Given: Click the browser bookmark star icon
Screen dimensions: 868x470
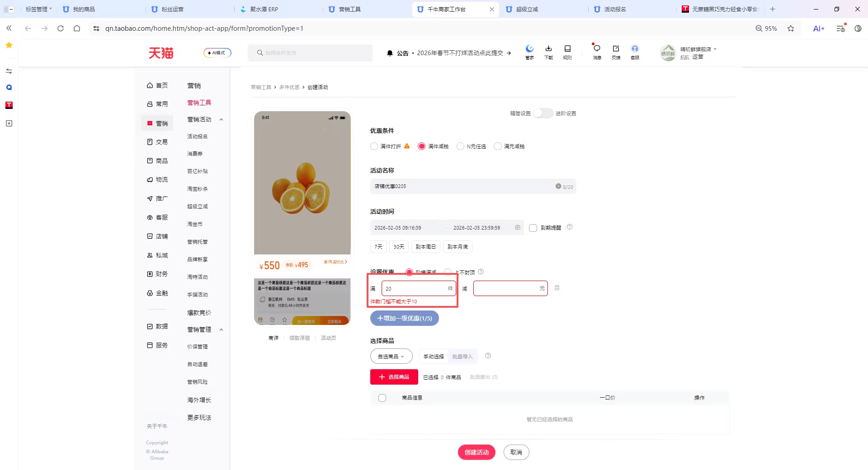Looking at the screenshot, I should (x=791, y=28).
